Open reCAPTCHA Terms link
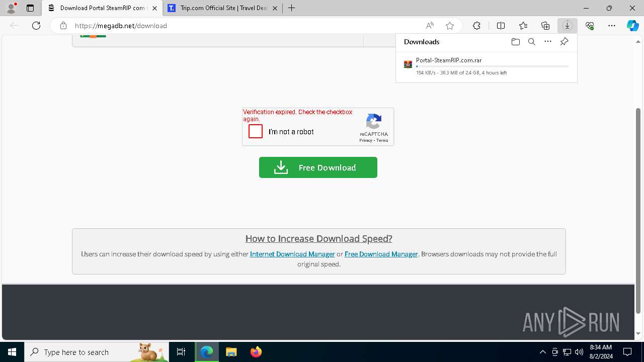This screenshot has height=362, width=644. [x=382, y=140]
